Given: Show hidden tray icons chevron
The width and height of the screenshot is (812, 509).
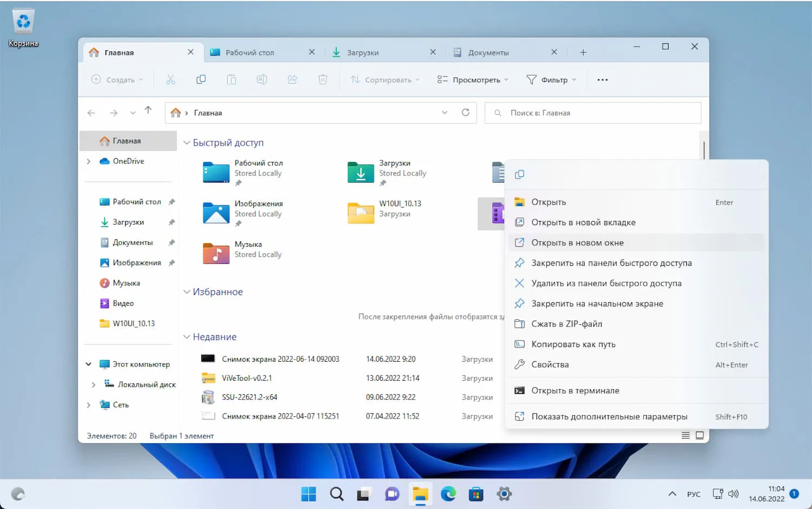Looking at the screenshot, I should (672, 494).
